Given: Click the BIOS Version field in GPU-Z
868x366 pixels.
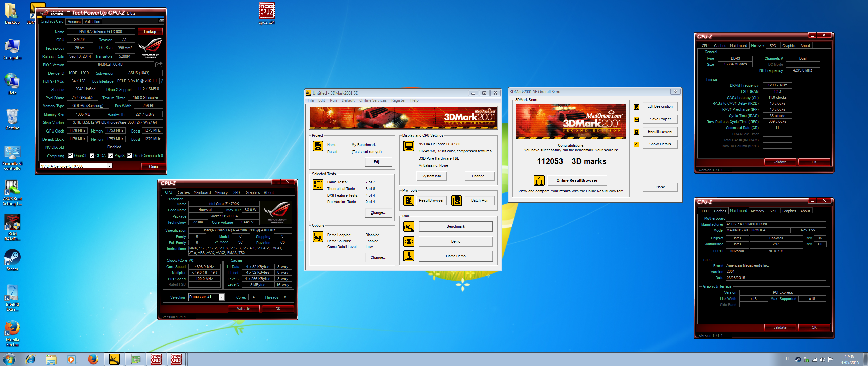Looking at the screenshot, I should (x=111, y=64).
